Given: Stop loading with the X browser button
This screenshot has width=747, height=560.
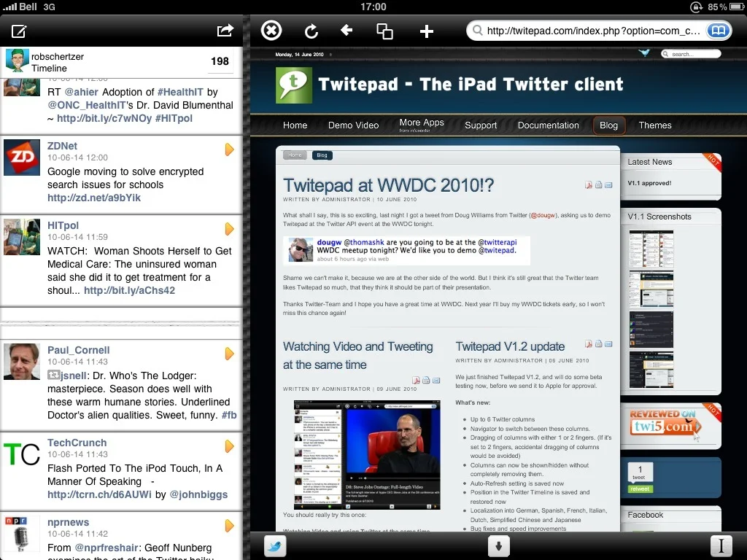Looking at the screenshot, I should click(x=271, y=31).
